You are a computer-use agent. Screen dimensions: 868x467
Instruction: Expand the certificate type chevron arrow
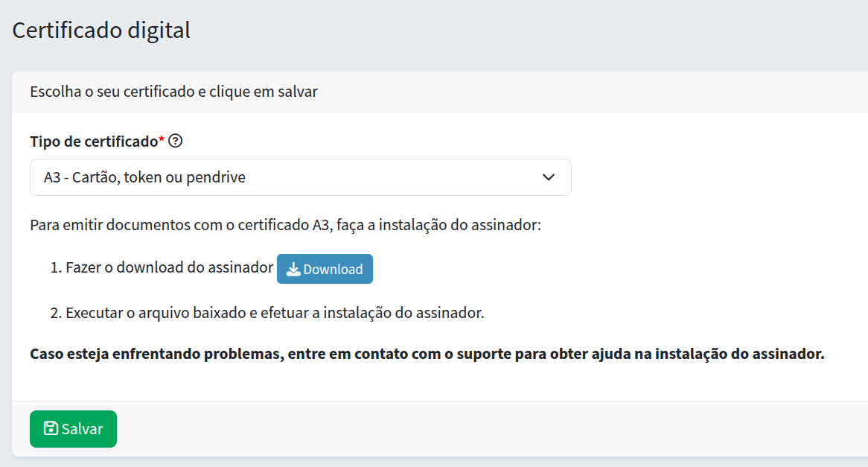(549, 177)
